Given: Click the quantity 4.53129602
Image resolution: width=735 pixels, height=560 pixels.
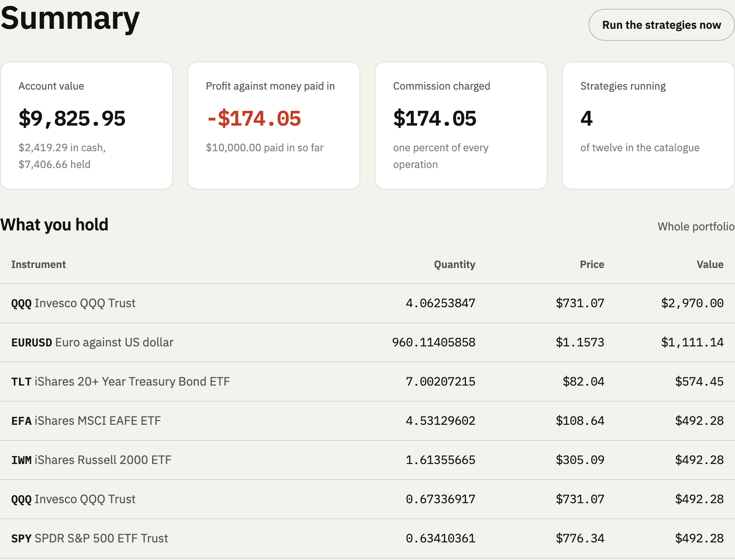Looking at the screenshot, I should [440, 421].
